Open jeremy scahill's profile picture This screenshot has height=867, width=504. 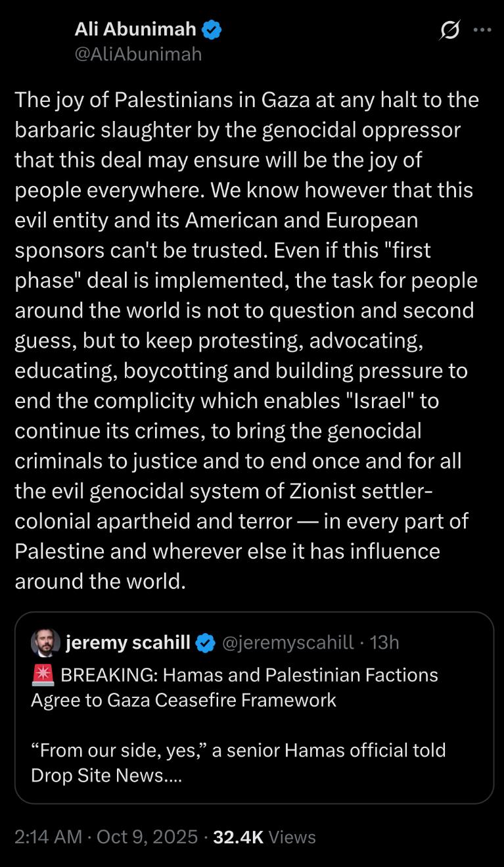click(45, 643)
